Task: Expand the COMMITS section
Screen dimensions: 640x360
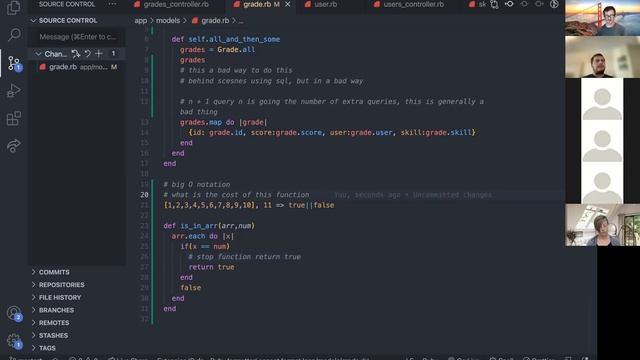Action: [x=78, y=272]
